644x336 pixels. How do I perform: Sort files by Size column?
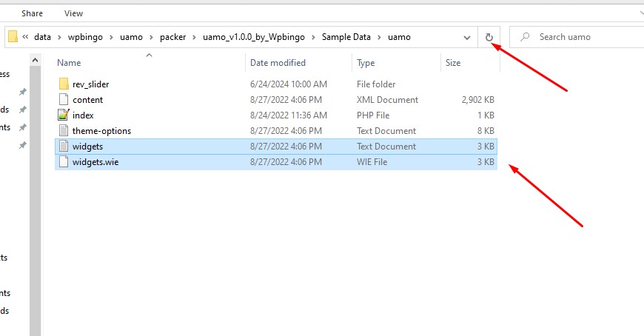click(453, 63)
